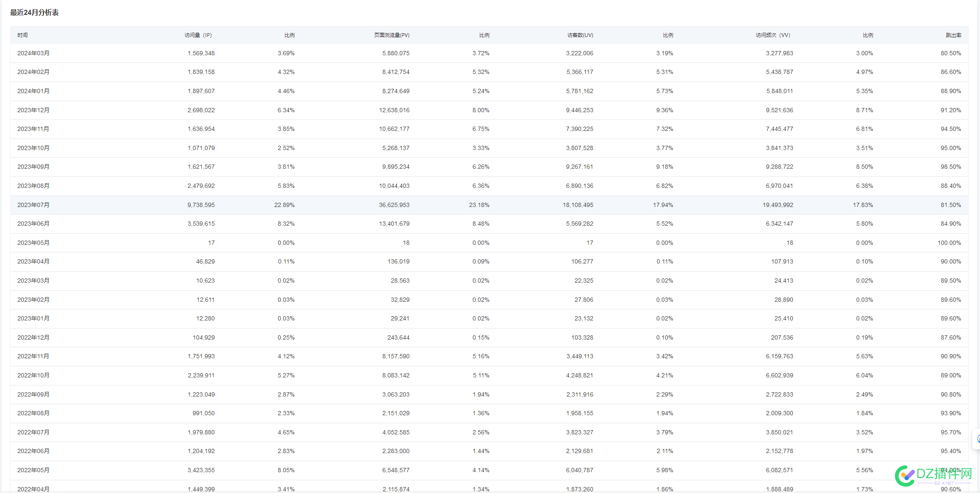Click VV value 9,521,636 for 2023年12月
Screen dimensions: 980x493
[x=780, y=110]
